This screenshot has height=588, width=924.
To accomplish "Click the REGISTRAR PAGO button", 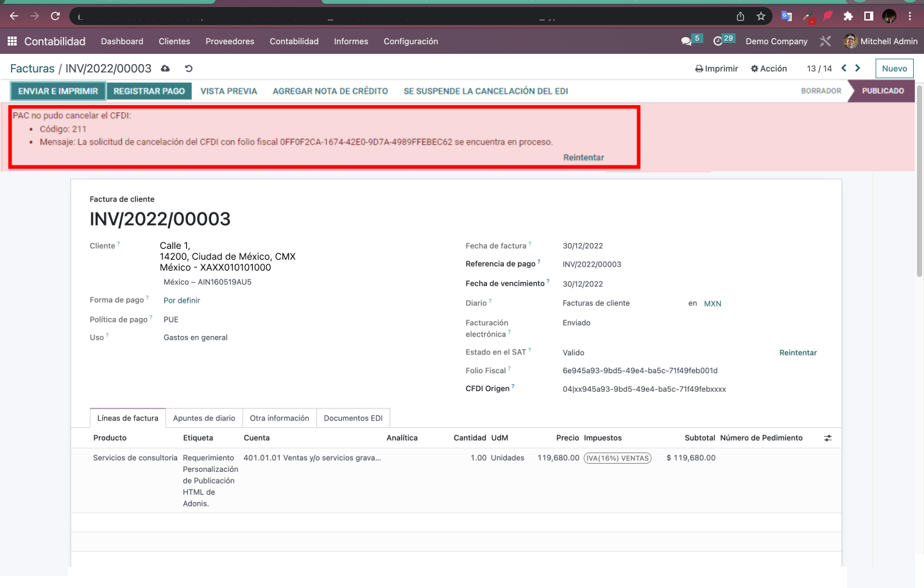I will (149, 91).
